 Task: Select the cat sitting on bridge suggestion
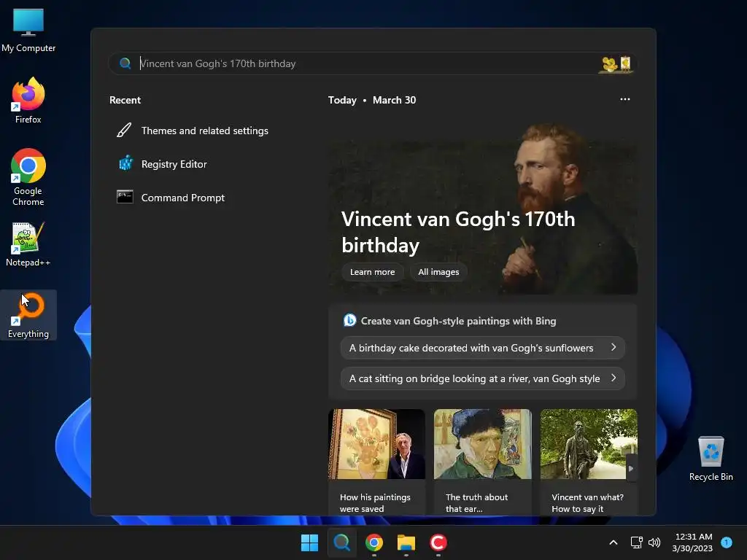pos(483,378)
